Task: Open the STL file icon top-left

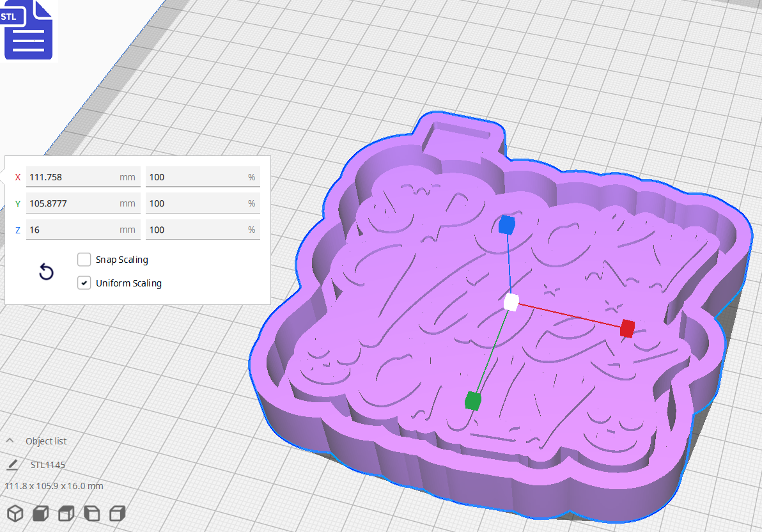Action: [28, 30]
